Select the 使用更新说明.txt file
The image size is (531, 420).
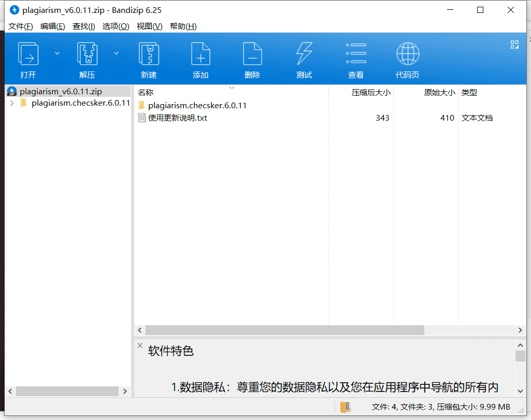(x=178, y=118)
